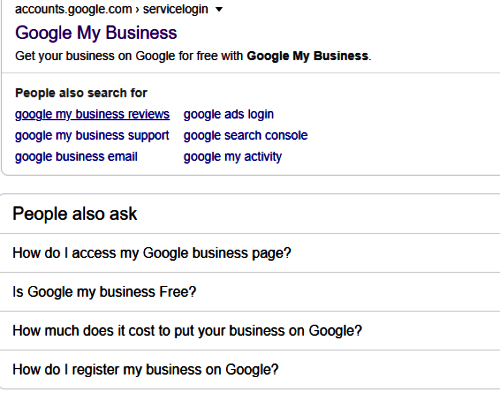Click the 'People also ask' heading
This screenshot has height=393, width=500.
coord(75,214)
